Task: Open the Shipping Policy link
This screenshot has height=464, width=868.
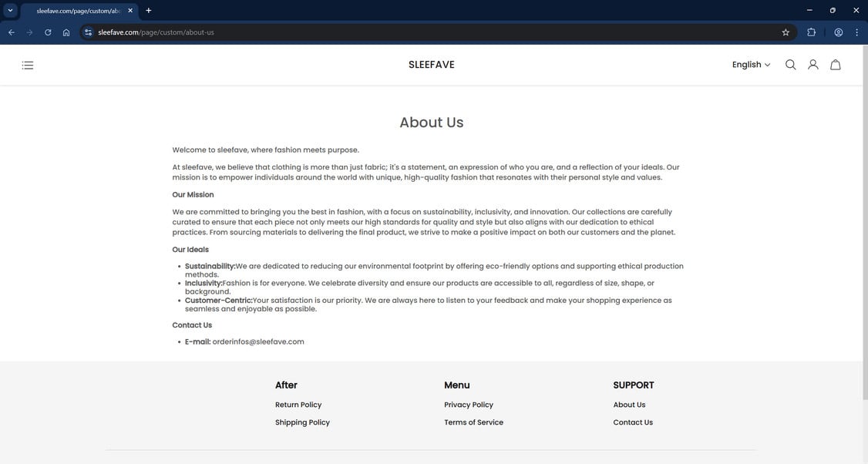Action: 302,422
